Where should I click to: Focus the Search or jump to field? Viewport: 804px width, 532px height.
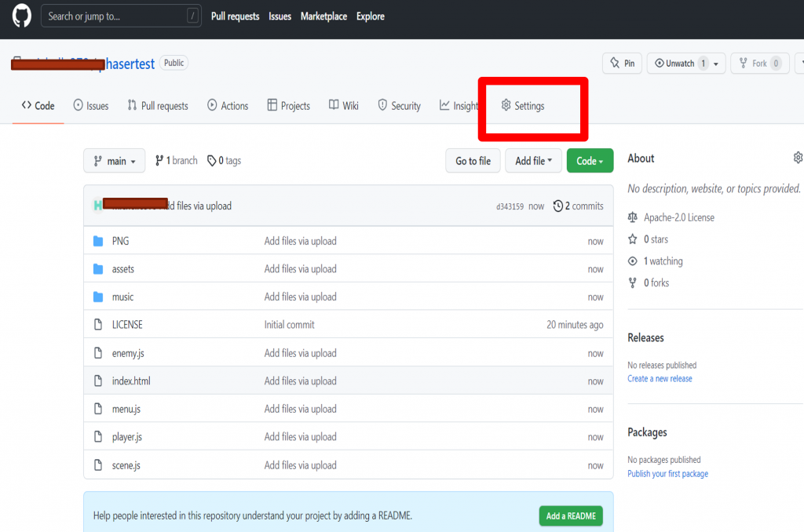coord(121,16)
